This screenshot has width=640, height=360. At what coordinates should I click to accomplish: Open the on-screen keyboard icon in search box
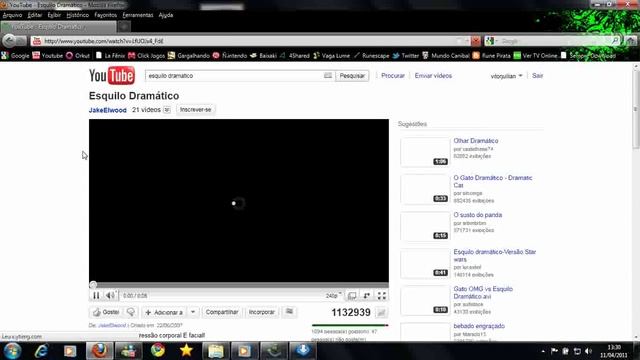pyautogui.click(x=328, y=76)
